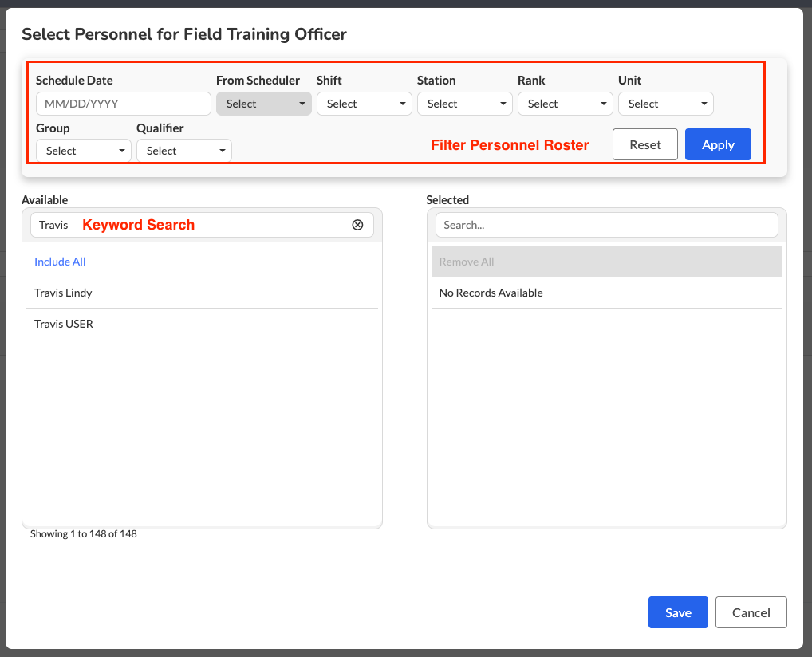Reset the personnel roster filters
The image size is (812, 657).
click(x=644, y=144)
